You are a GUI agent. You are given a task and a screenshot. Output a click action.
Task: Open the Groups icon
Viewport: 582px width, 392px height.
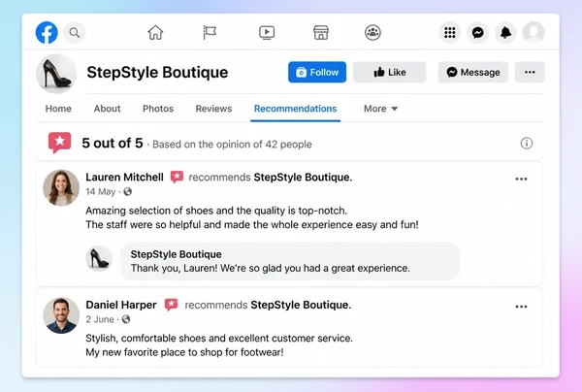[372, 33]
